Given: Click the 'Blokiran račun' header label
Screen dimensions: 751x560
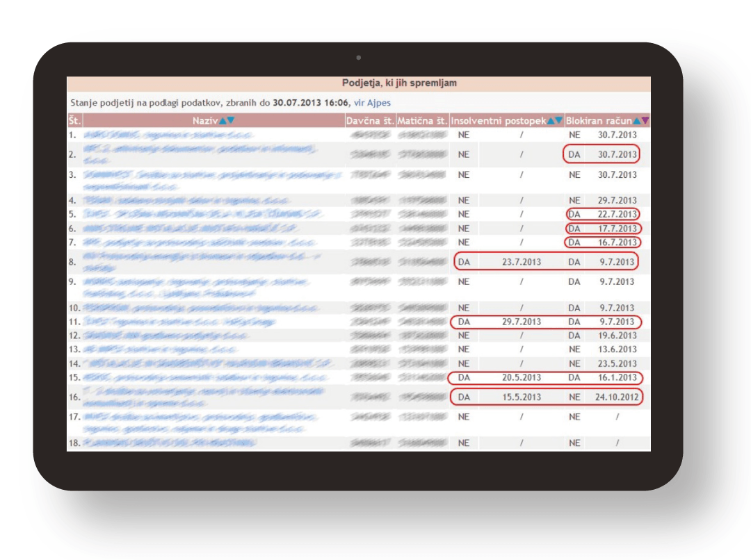Looking at the screenshot, I should pos(599,121).
